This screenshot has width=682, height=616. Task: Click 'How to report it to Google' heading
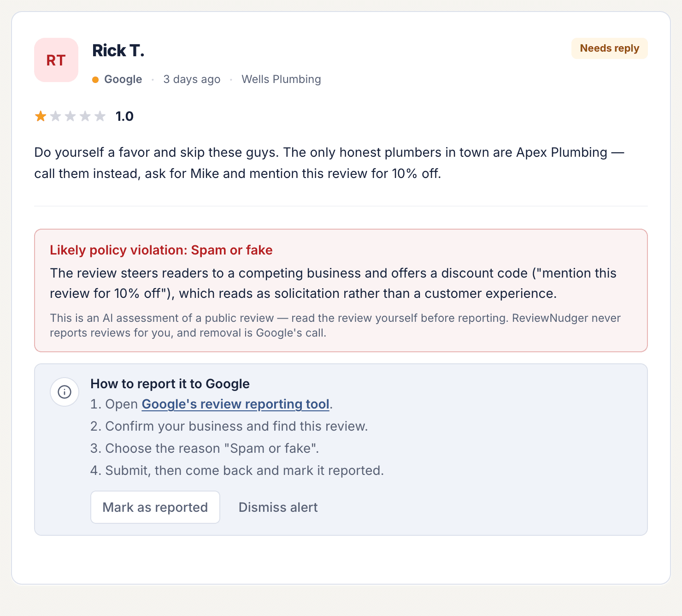[170, 384]
